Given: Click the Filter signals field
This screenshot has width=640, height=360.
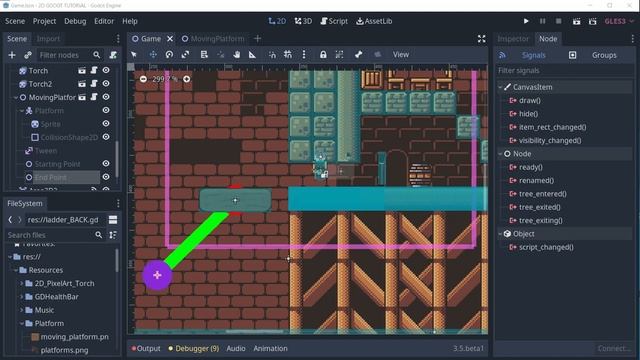Looking at the screenshot, I should click(564, 71).
